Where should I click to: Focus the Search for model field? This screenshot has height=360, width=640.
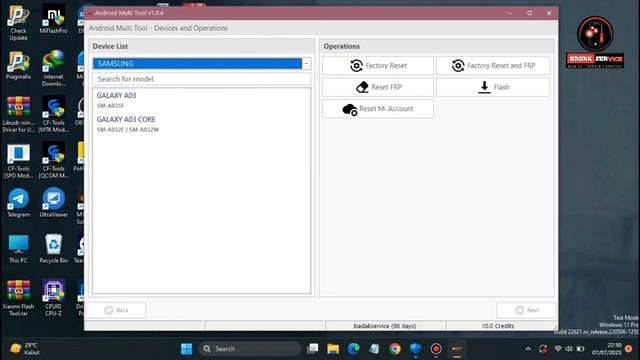pyautogui.click(x=202, y=79)
